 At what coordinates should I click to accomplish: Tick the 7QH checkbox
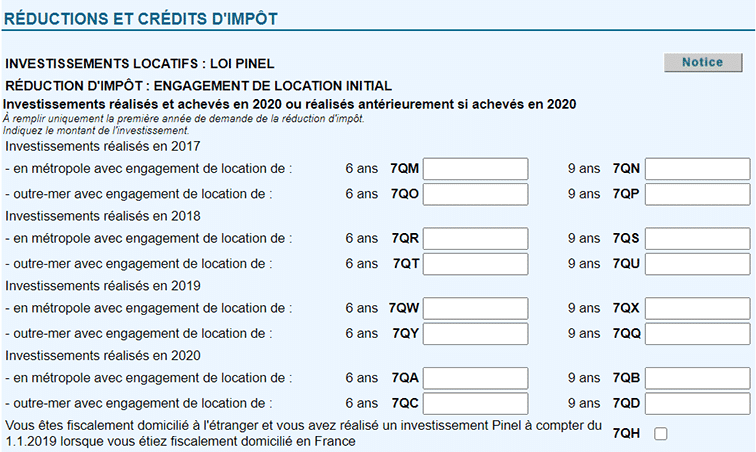(660, 433)
